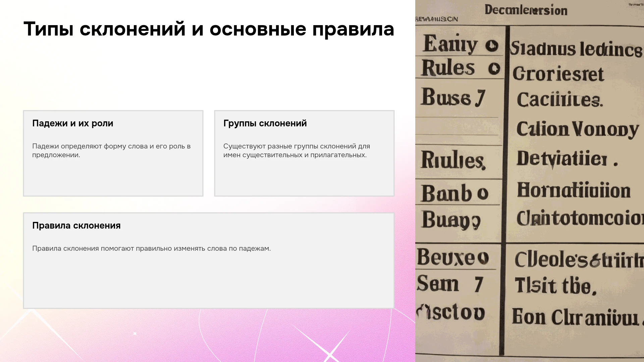The height and width of the screenshot is (362, 644).
Task: Click the 'Tlsit tbe.' text in the image
Action: 555,286
